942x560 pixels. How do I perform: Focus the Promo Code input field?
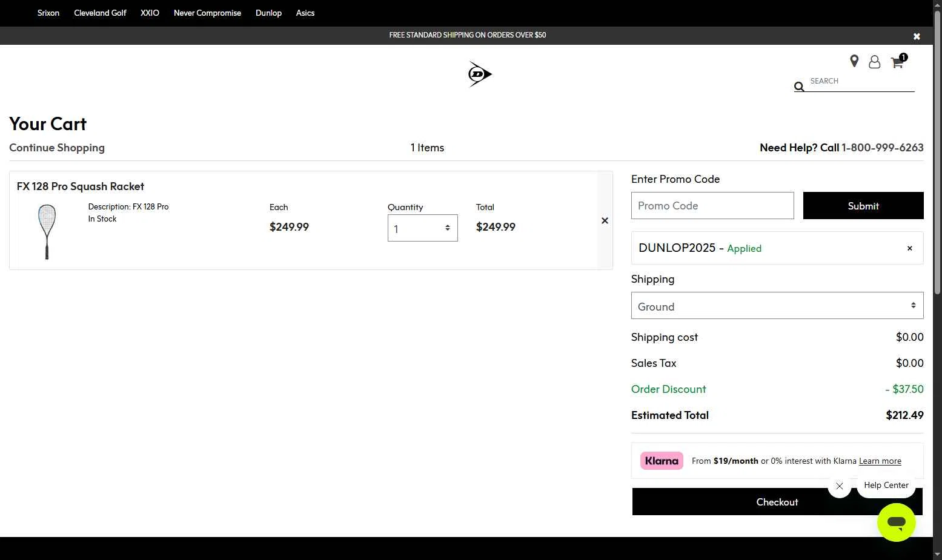(x=712, y=206)
